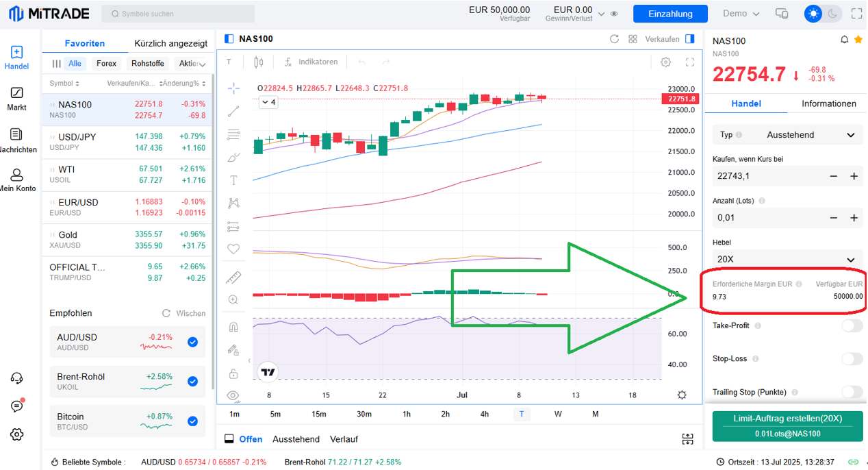Open the Demo account dropdown
868x470 pixels.
[x=741, y=14]
